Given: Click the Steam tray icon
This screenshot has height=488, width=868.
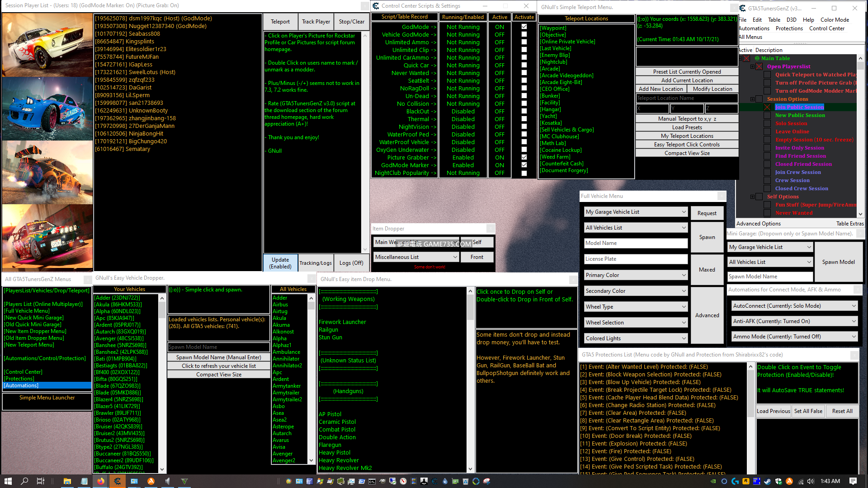Looking at the screenshot, I should pos(767,481).
